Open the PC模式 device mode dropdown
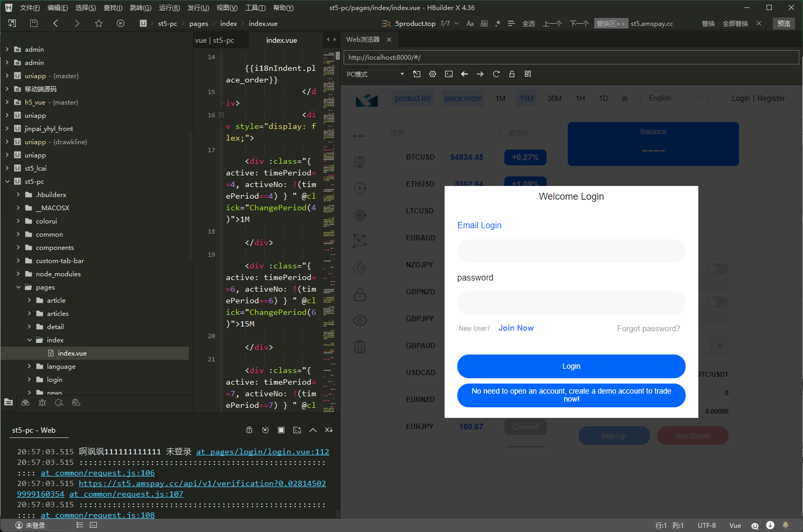Image resolution: width=803 pixels, height=532 pixels. pos(375,74)
